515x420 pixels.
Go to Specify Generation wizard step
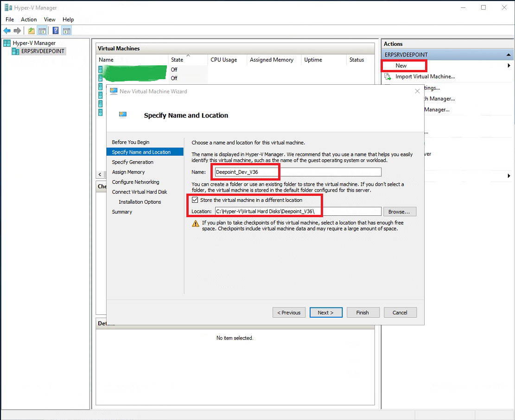[133, 162]
